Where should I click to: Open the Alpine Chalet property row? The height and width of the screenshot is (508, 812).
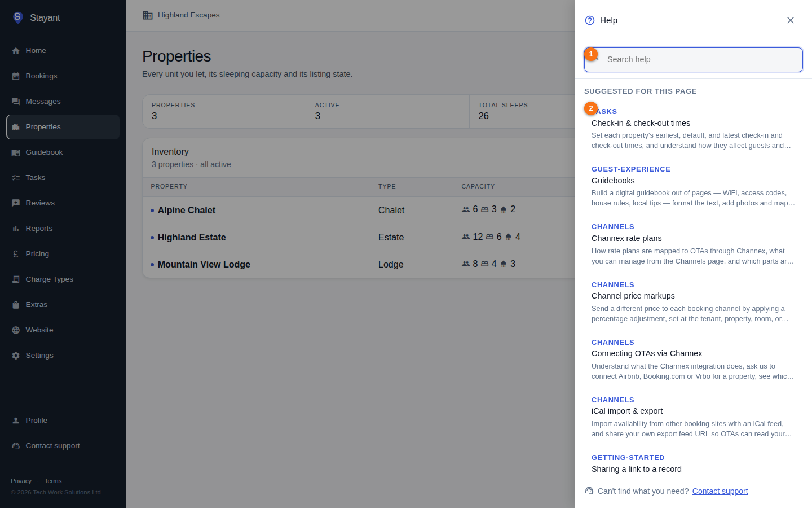tap(359, 210)
